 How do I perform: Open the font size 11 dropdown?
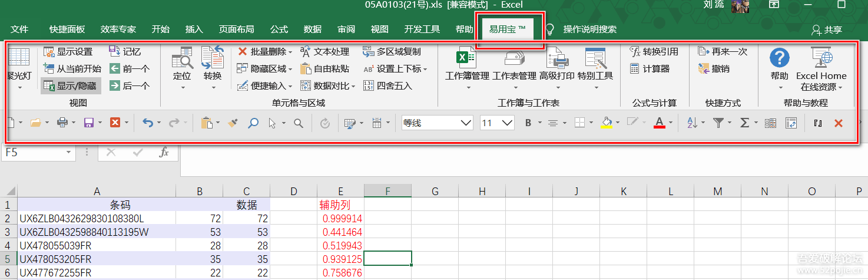point(507,123)
